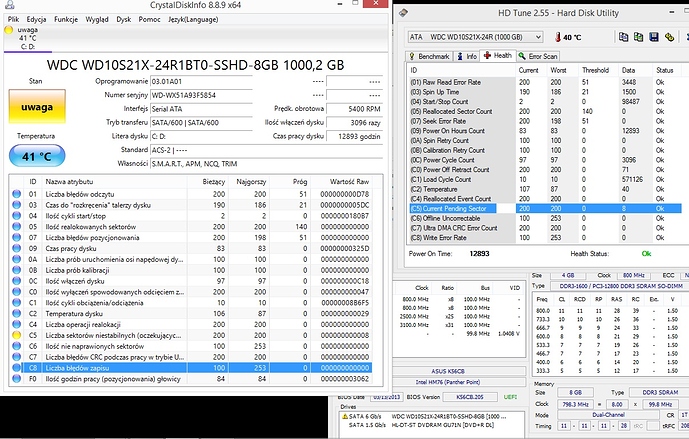Select HD Tune row (05) Reallocated Sector Count
The width and height of the screenshot is (689, 439).
pyautogui.click(x=545, y=111)
